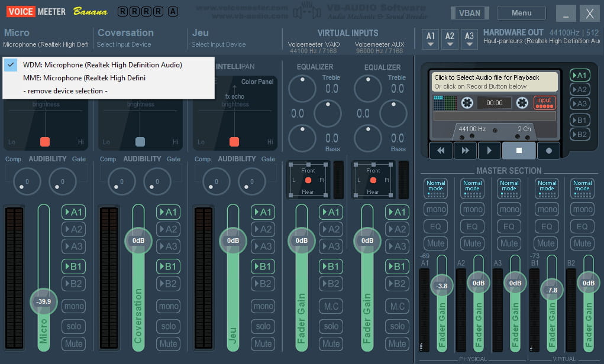Click the left cassette reel gear icon
This screenshot has height=364, width=604.
(467, 103)
